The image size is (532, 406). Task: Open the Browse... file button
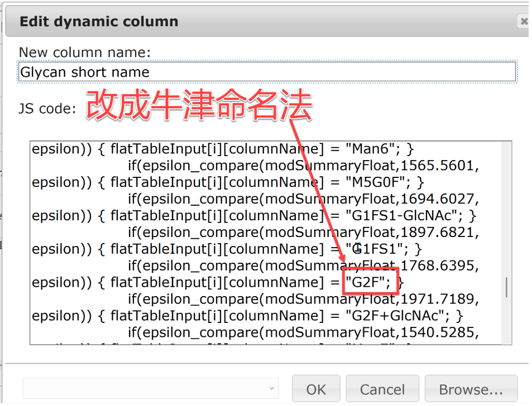[471, 389]
